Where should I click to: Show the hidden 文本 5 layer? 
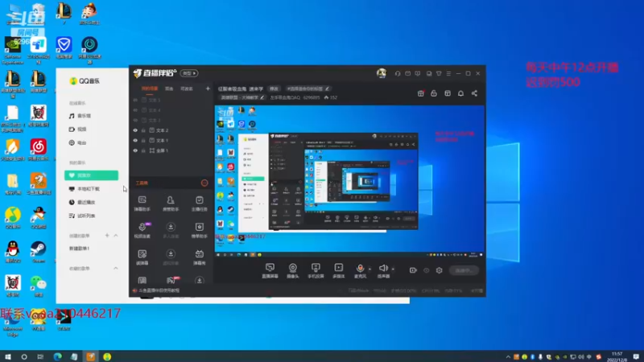coord(135,100)
